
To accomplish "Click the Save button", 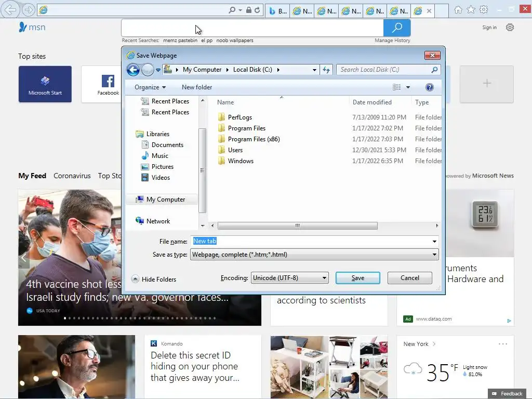I will coord(357,278).
